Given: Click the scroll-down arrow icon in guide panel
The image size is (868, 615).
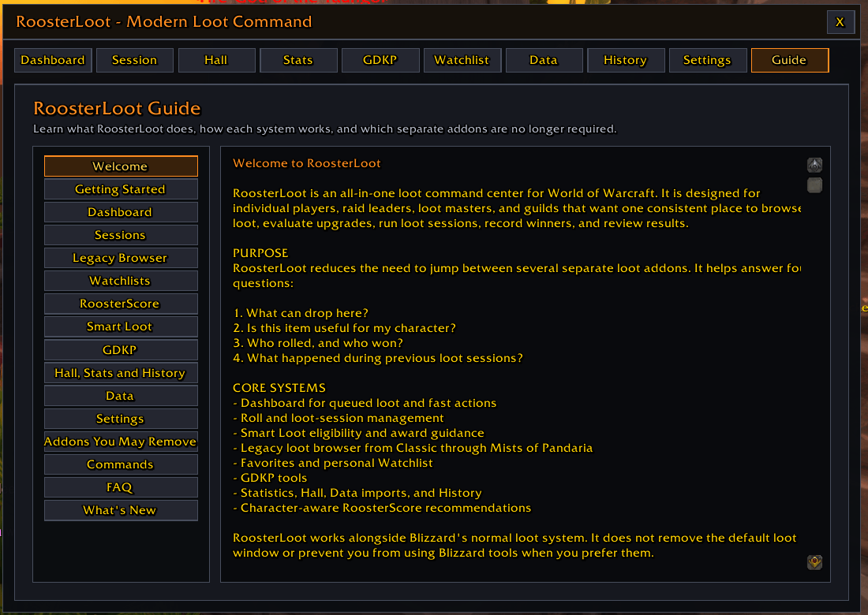Looking at the screenshot, I should tap(814, 562).
